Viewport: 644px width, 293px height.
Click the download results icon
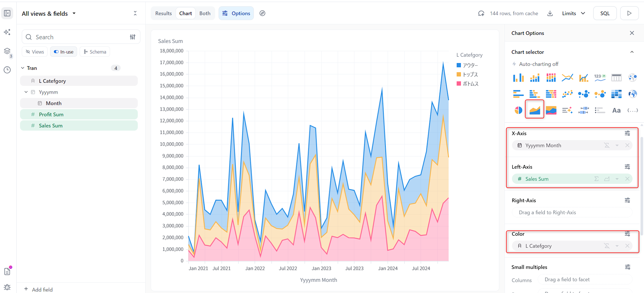tap(550, 13)
